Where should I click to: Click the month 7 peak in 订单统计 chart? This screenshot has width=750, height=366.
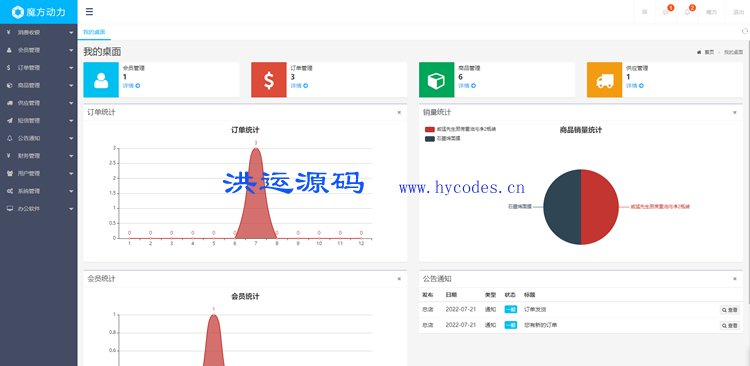coord(256,149)
